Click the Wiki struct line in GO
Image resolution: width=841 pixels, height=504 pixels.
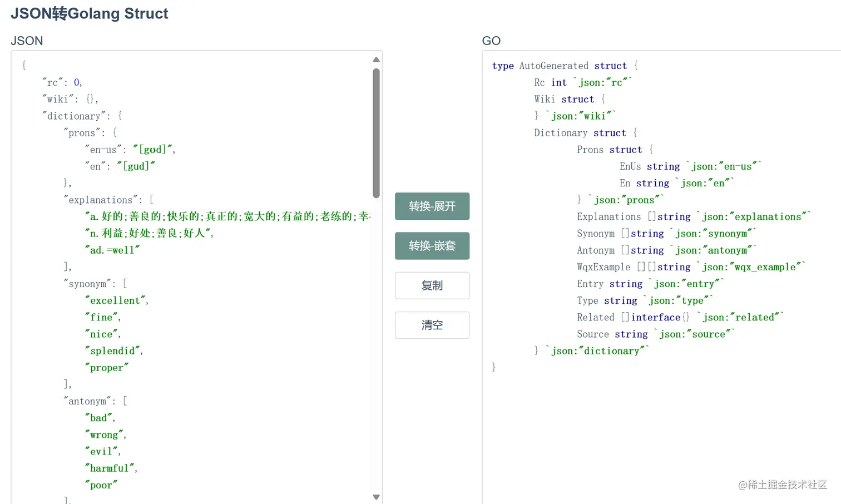[x=570, y=99]
